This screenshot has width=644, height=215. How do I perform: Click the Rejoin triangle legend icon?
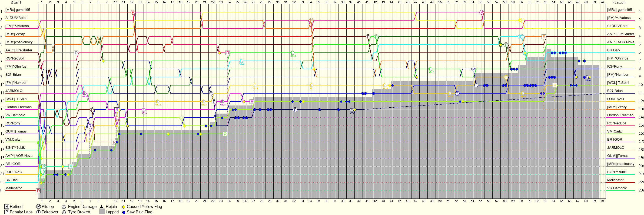[102, 207]
